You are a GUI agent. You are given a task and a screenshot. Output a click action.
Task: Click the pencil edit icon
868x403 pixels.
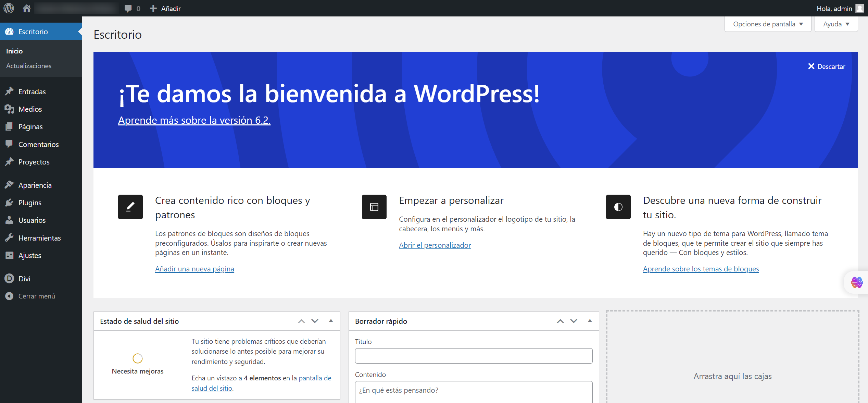(x=130, y=207)
